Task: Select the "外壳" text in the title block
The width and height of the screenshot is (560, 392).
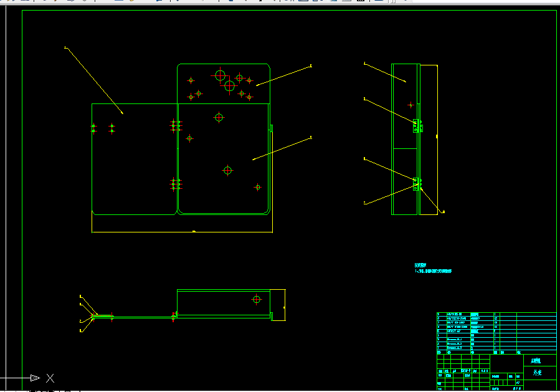Action: coord(537,373)
